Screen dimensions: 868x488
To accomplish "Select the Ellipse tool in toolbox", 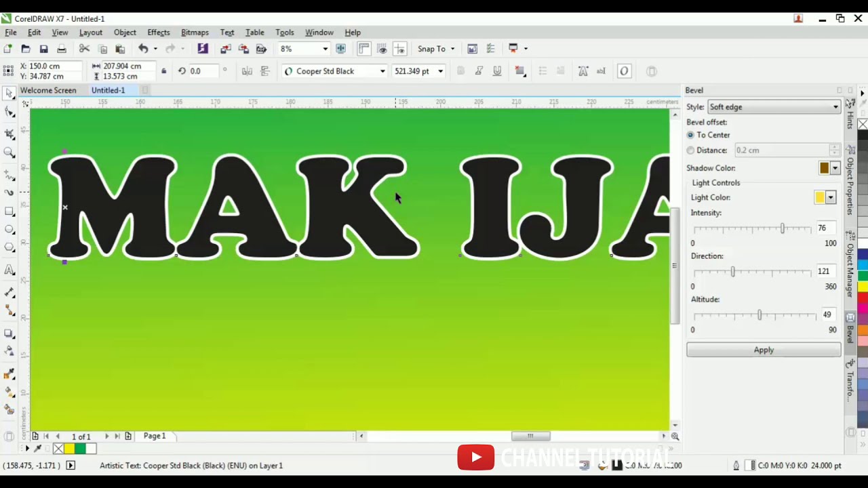I will coord(9,229).
